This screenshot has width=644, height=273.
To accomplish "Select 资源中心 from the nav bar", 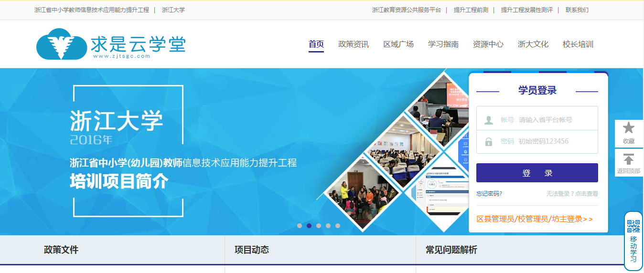I will [488, 44].
